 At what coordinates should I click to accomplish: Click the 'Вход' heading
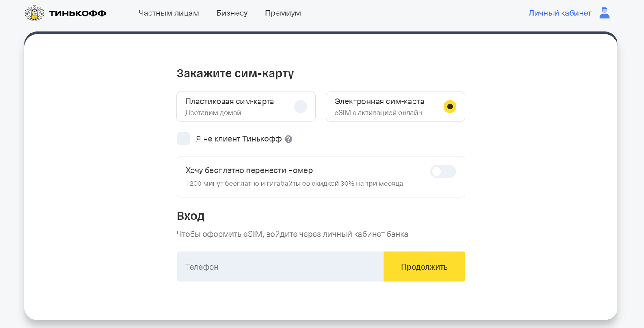(191, 216)
